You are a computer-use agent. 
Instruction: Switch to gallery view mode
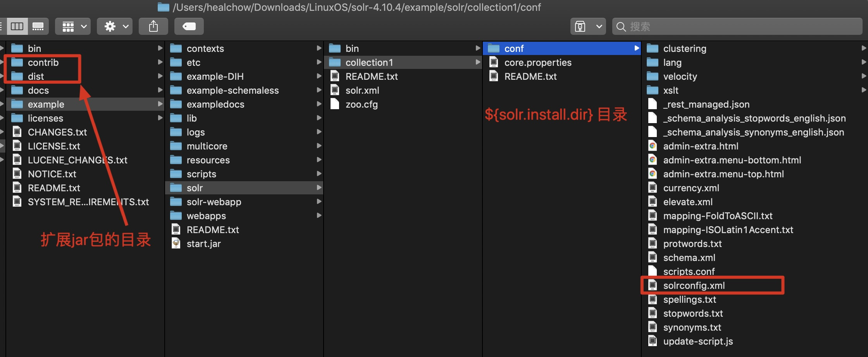tap(38, 26)
